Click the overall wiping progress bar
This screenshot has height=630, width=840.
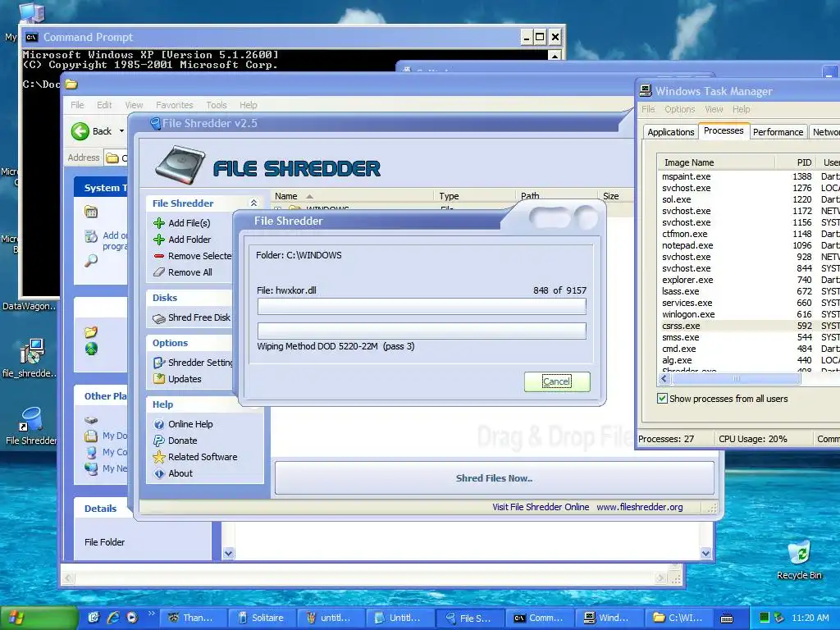(422, 331)
